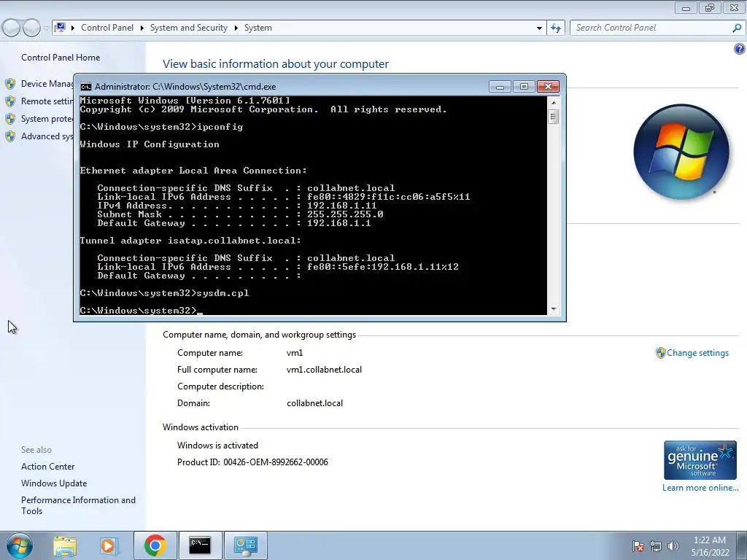Click Windows is activated text
The image size is (747, 560).
pyautogui.click(x=217, y=446)
